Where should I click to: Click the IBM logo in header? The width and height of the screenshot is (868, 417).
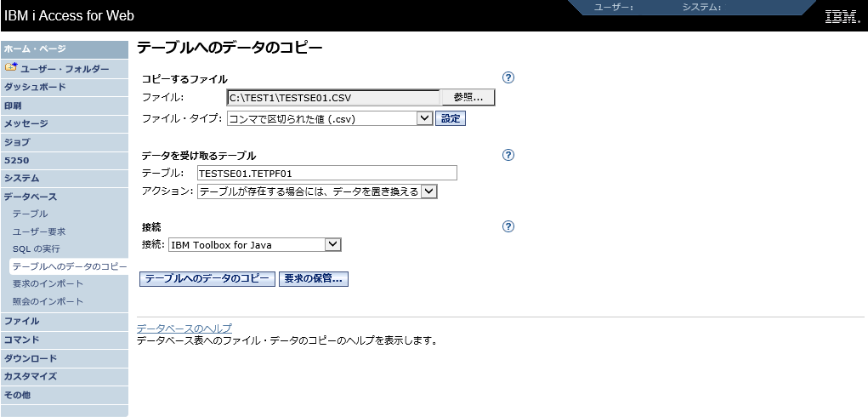point(842,17)
